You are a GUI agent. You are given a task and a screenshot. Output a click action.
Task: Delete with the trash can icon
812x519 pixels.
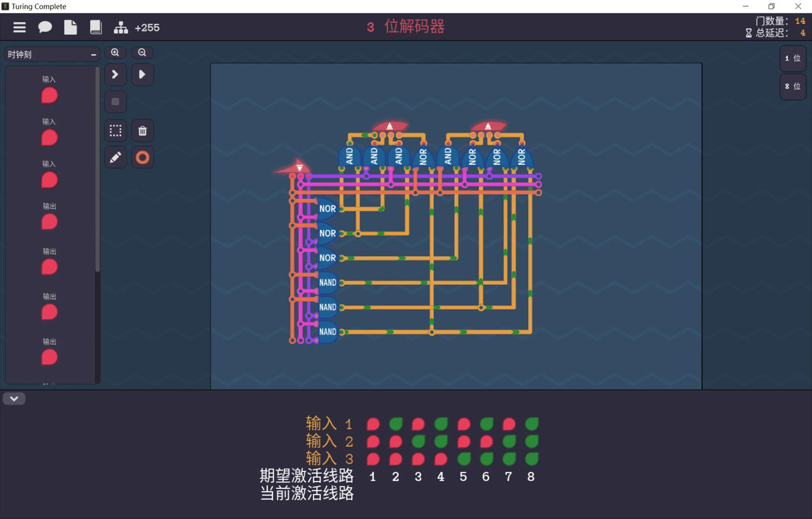(x=142, y=131)
